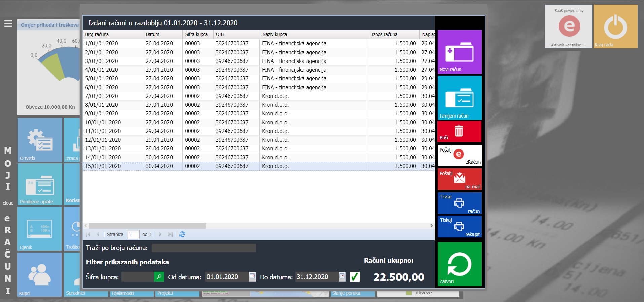Click the Od datuma date field
Image resolution: width=644 pixels, height=302 pixels.
pos(227,277)
